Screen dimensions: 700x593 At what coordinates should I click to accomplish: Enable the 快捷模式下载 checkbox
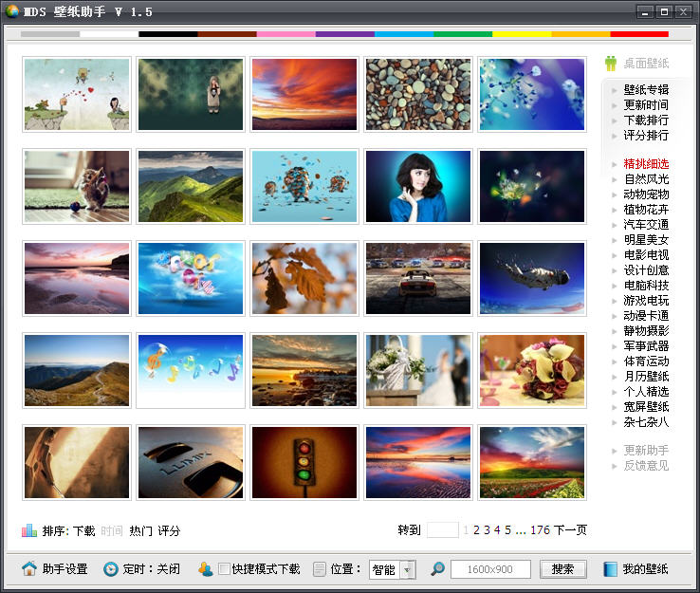pyautogui.click(x=224, y=568)
